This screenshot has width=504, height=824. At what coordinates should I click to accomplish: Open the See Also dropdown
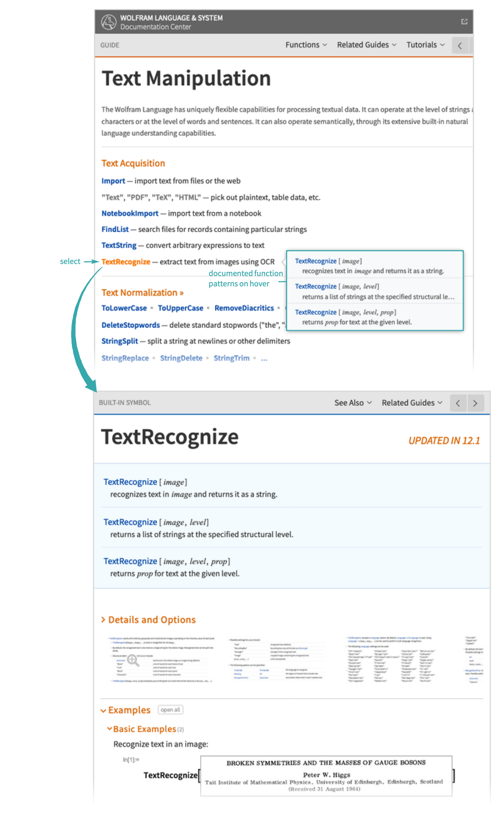coord(353,403)
